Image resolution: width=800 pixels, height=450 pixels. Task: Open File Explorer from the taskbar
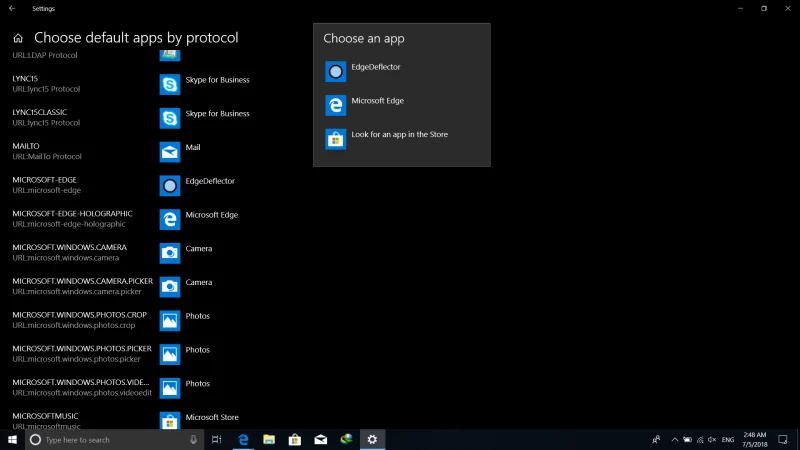(269, 439)
